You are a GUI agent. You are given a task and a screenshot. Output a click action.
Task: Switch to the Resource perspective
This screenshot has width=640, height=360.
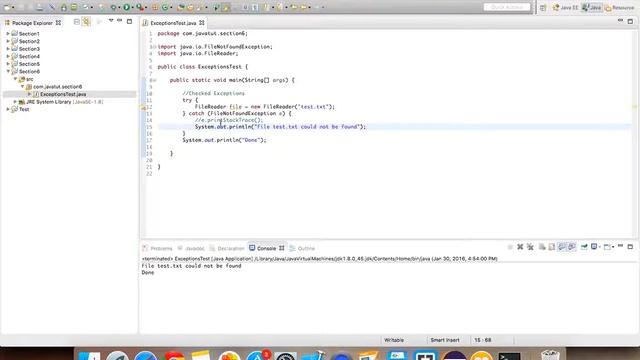tap(620, 7)
